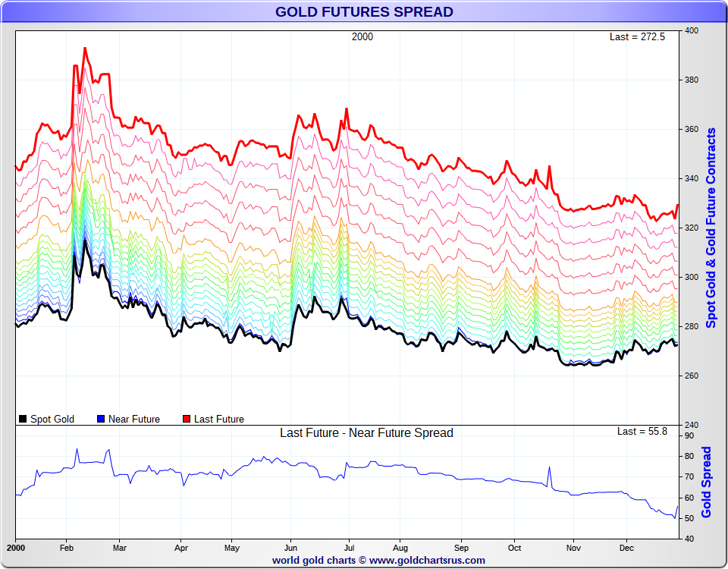Click the '280' price axis tick
Screen dimensions: 728x569
coord(692,326)
